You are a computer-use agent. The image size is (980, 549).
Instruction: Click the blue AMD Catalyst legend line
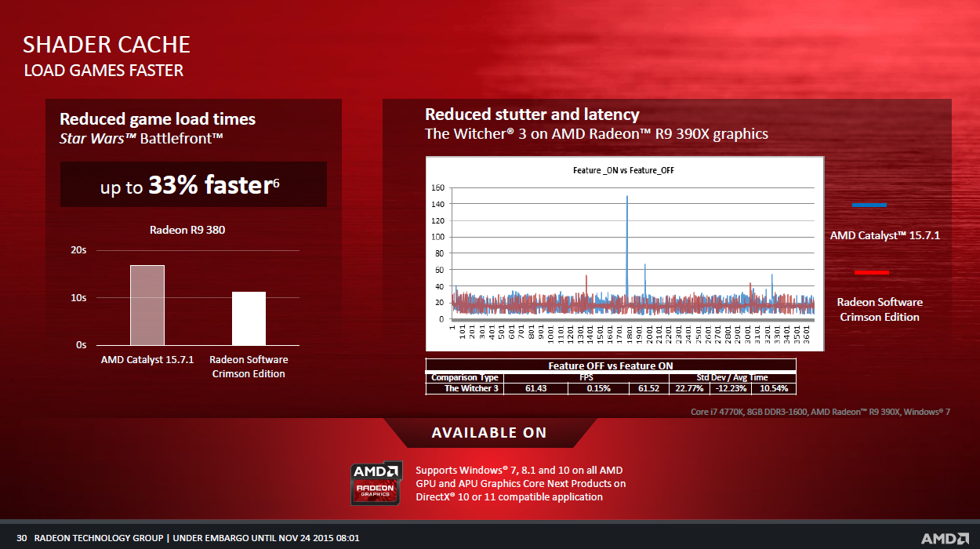869,205
